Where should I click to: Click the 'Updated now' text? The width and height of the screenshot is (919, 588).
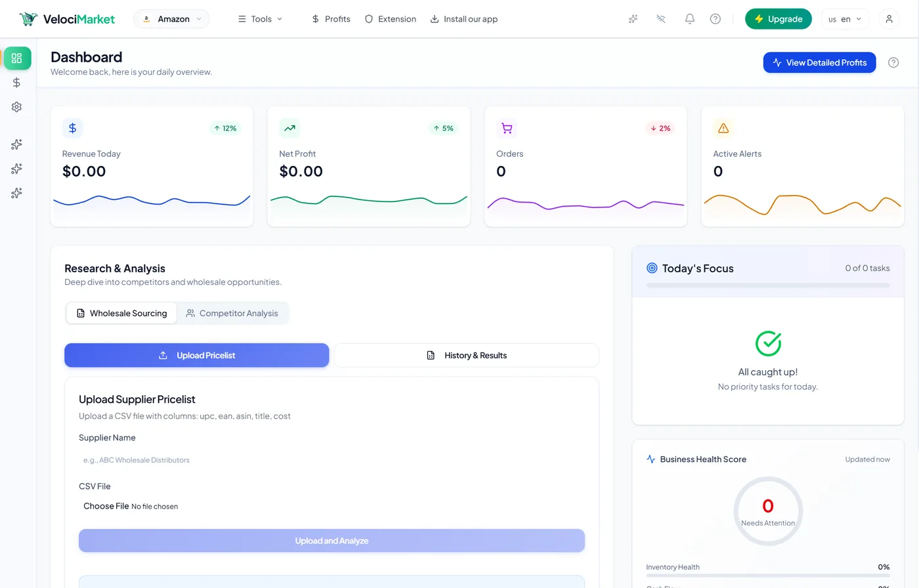click(x=867, y=459)
